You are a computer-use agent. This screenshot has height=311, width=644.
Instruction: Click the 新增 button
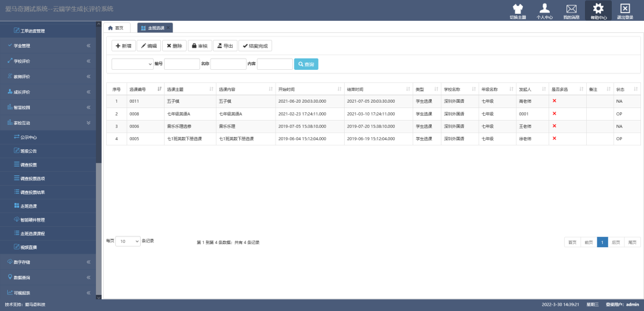click(x=123, y=45)
